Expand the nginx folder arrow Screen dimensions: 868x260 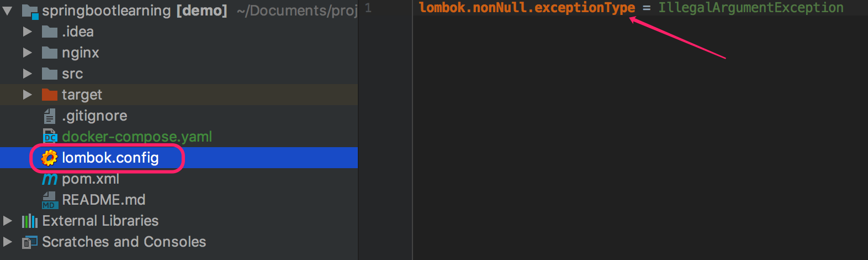(27, 53)
